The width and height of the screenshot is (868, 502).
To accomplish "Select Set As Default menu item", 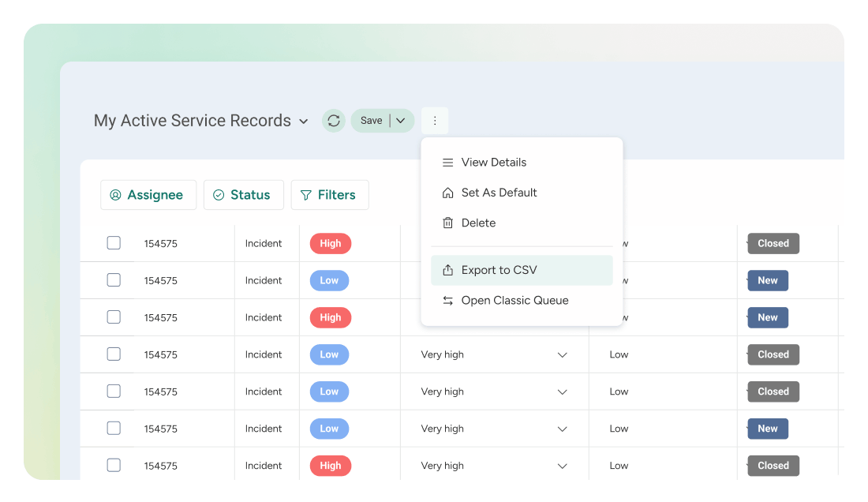I will [499, 193].
